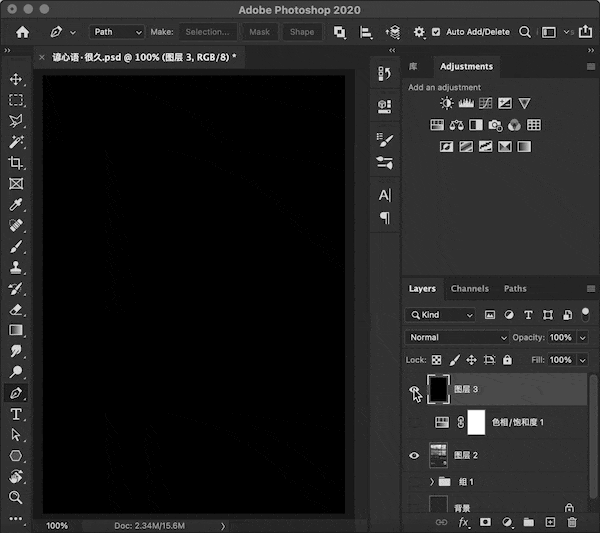Image resolution: width=600 pixels, height=533 pixels.
Task: Toggle Auto Add/Delete checkbox
Action: click(x=436, y=32)
